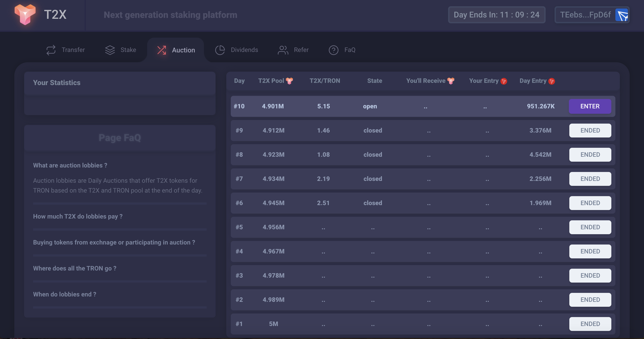This screenshot has width=644, height=339.
Task: Click the Refer users icon
Action: pyautogui.click(x=283, y=50)
